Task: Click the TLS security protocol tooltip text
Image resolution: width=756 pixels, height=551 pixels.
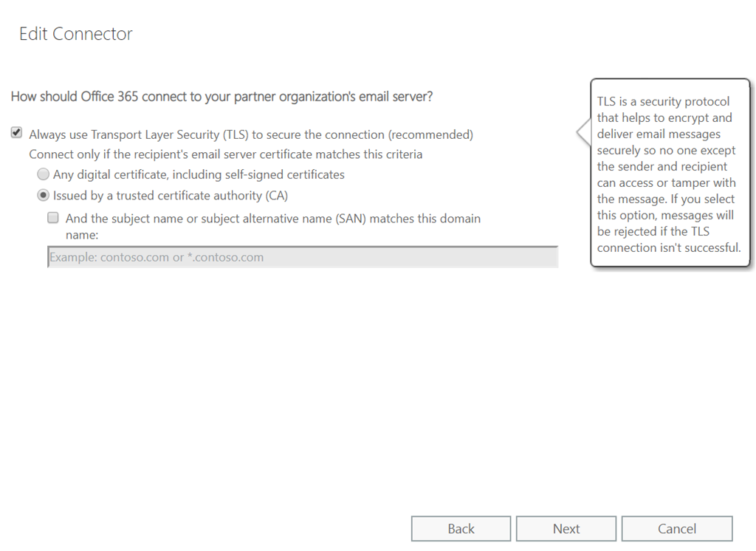Action: pyautogui.click(x=669, y=174)
